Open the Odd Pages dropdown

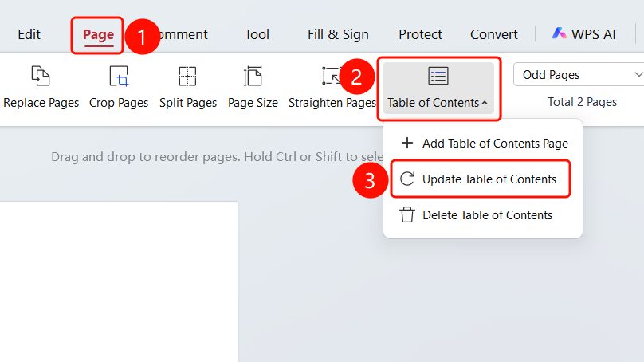[579, 74]
